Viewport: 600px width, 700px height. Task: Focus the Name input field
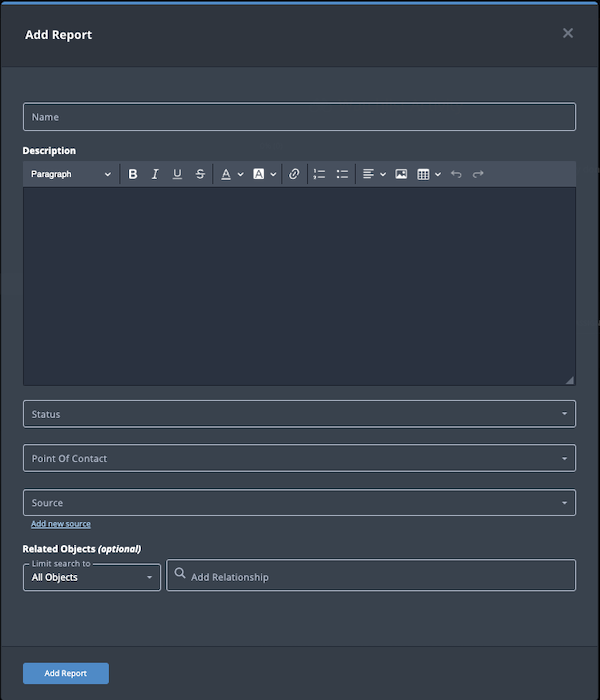[x=300, y=117]
